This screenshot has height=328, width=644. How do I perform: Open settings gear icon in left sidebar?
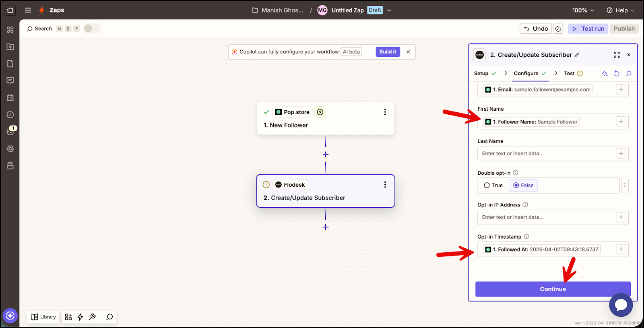pos(10,149)
